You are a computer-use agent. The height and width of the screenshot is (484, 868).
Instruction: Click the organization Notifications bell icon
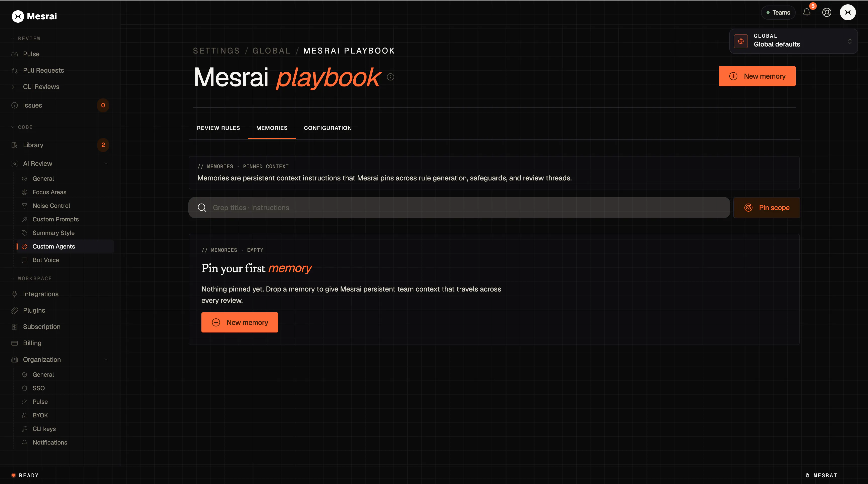(25, 443)
